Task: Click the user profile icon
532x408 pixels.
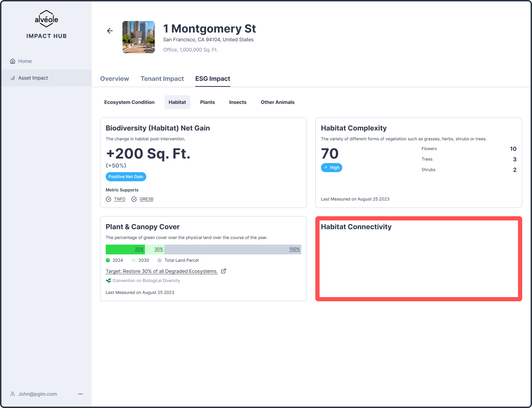Action: pyautogui.click(x=13, y=394)
